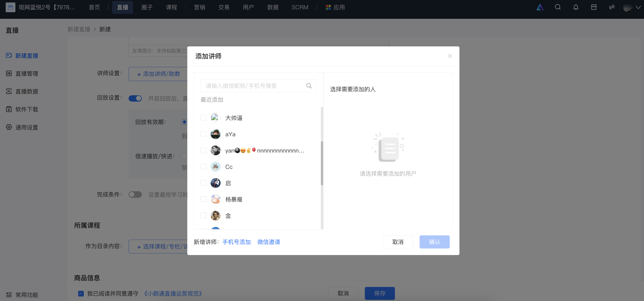Click 取消 beside the 保存 button

343,293
